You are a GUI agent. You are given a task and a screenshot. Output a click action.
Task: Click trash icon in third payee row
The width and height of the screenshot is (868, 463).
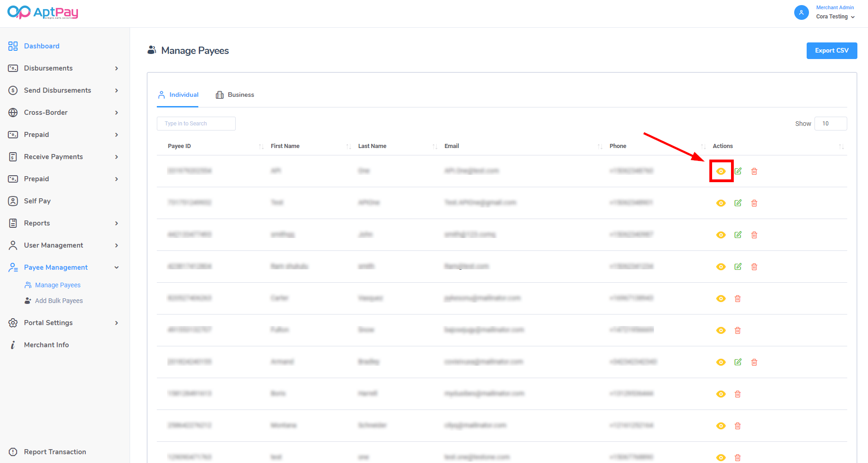[754, 235]
